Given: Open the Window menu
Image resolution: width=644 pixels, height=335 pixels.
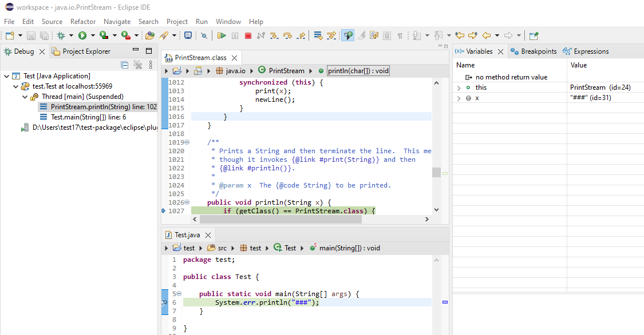Looking at the screenshot, I should (228, 22).
